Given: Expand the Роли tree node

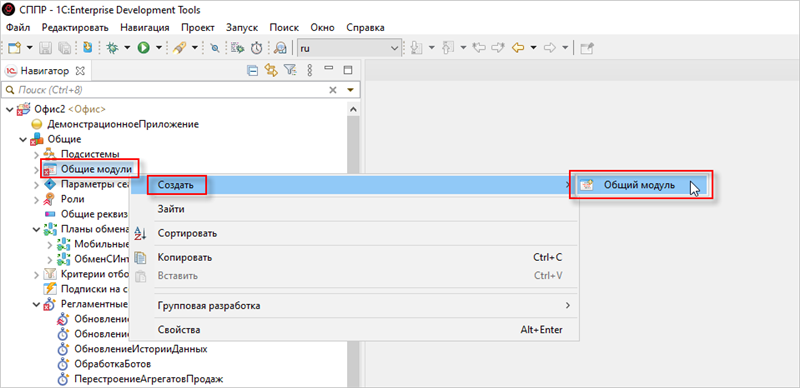Looking at the screenshot, I should pyautogui.click(x=36, y=199).
